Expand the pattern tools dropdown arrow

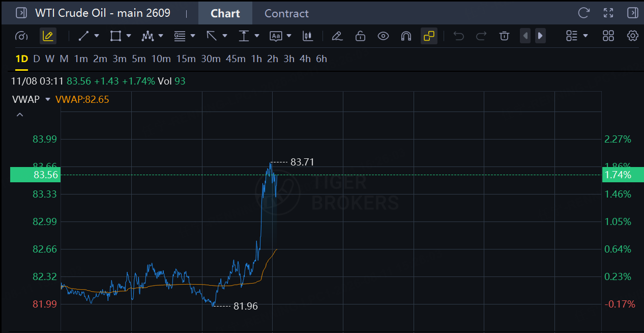click(161, 36)
